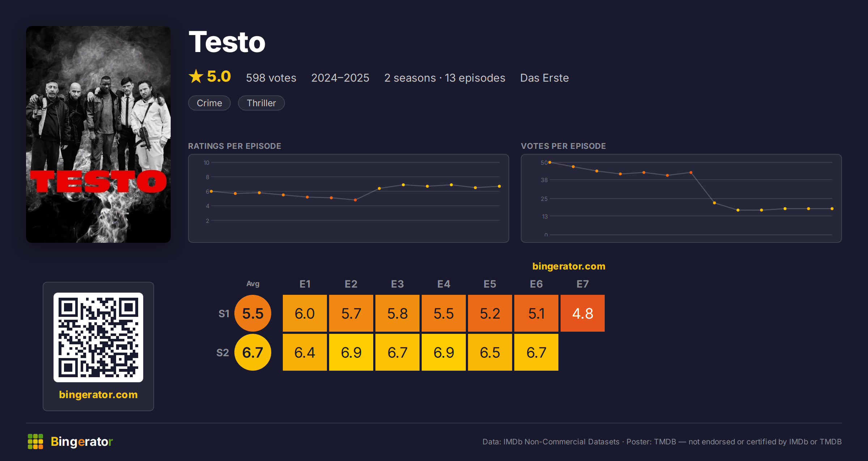Screen dimensions: 868x461
Task: Click first point on votes chart
Action: click(550, 163)
